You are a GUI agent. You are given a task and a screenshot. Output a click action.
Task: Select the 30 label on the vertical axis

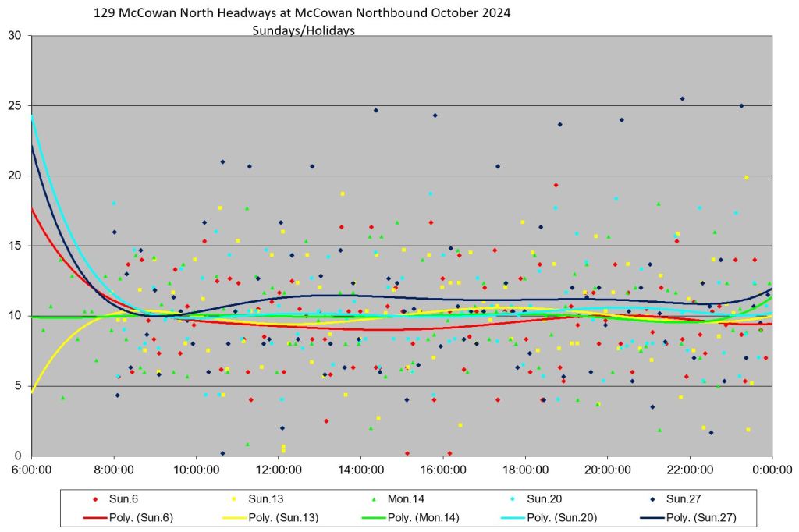[14, 35]
